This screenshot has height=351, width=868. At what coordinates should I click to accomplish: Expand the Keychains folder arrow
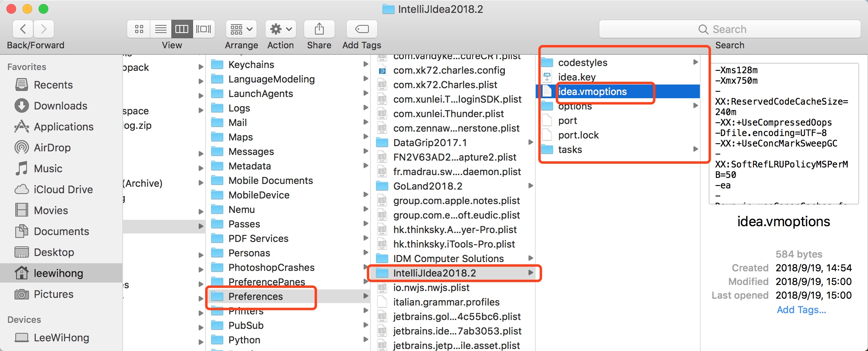[x=366, y=64]
